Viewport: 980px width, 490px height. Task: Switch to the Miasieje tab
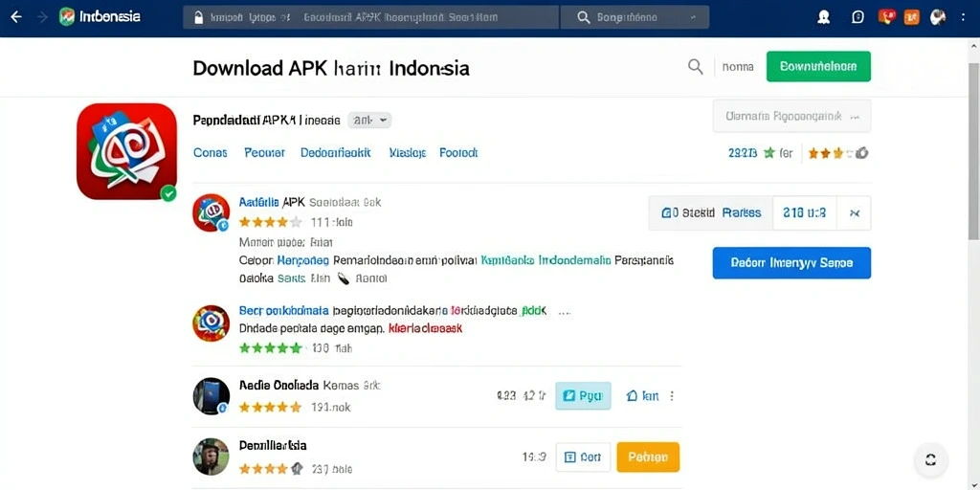pos(408,152)
